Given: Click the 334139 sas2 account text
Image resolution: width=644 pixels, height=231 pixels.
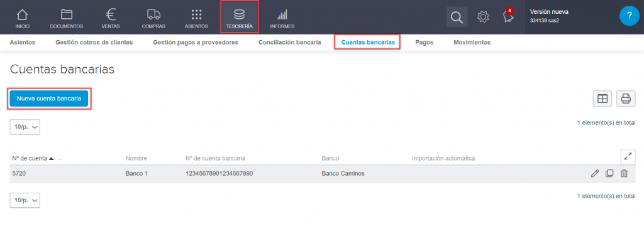Looking at the screenshot, I should pos(545,20).
